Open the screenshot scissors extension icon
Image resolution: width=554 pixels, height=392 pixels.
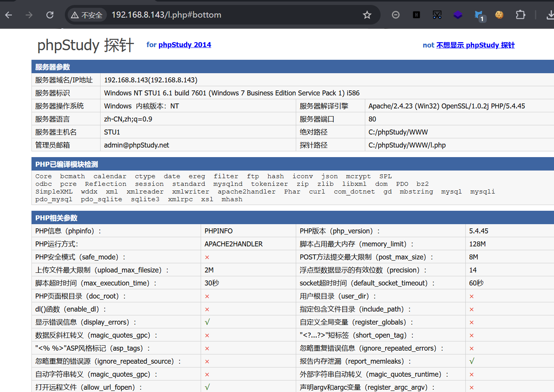coord(437,15)
